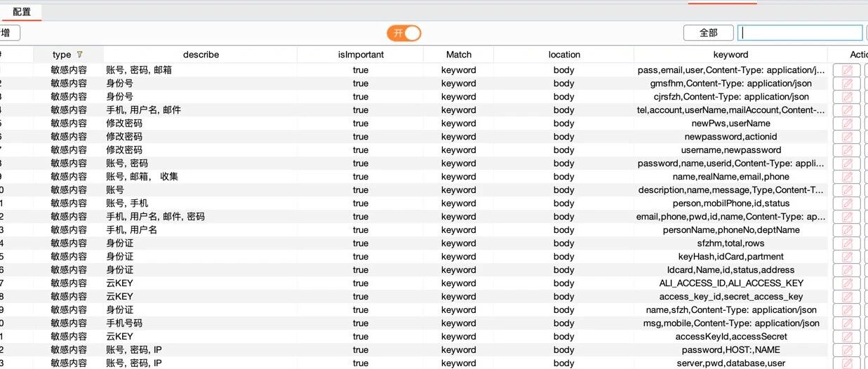This screenshot has width=868, height=369.
Task: Select the 手机, 用户名, 邮件 describe cell
Action: click(201, 110)
